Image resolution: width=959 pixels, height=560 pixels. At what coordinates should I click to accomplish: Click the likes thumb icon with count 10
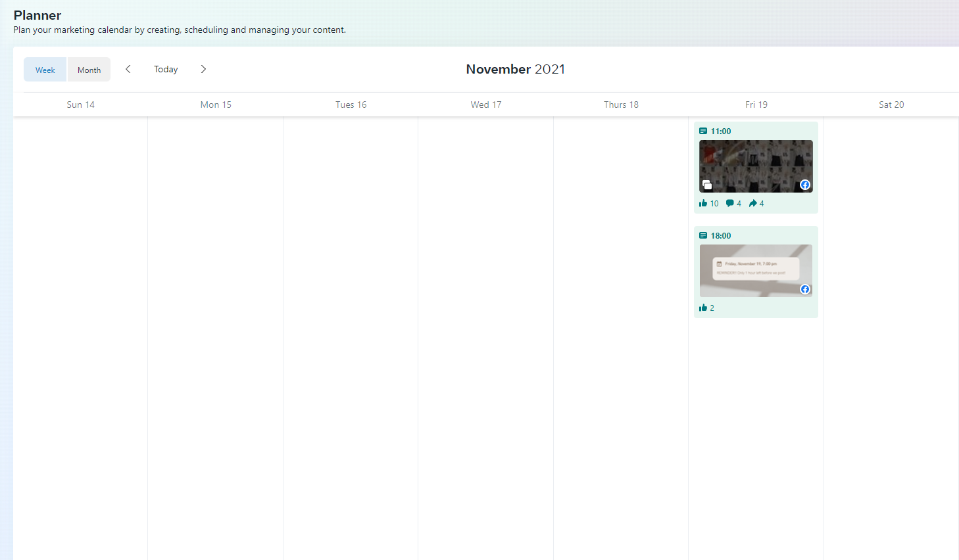point(703,203)
